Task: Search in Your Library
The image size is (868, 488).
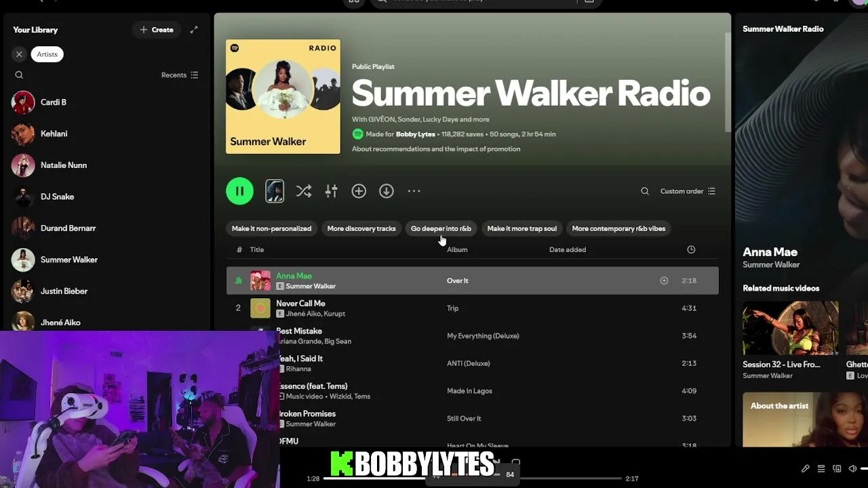Action: click(19, 75)
